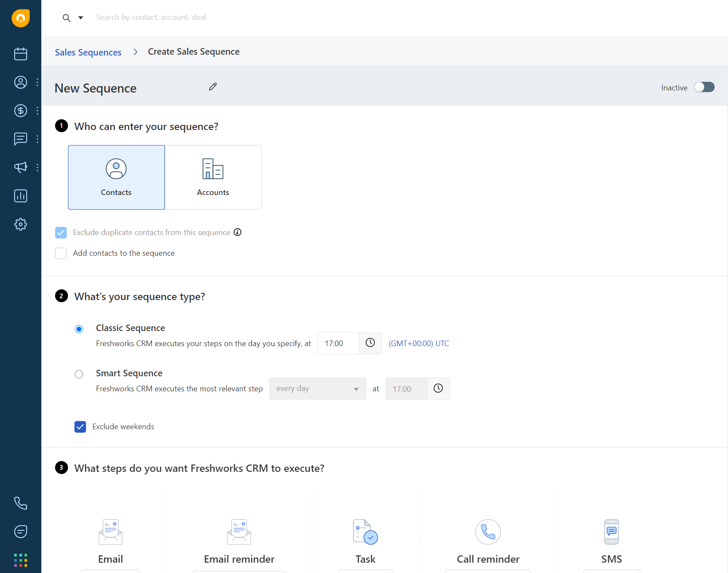Select the Contacts tab card
The width and height of the screenshot is (728, 573).
[116, 177]
